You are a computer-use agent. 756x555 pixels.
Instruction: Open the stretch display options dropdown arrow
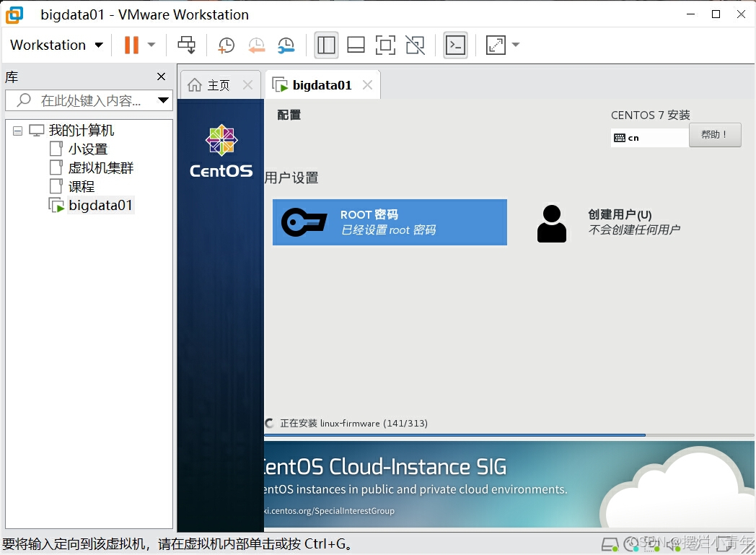[515, 45]
